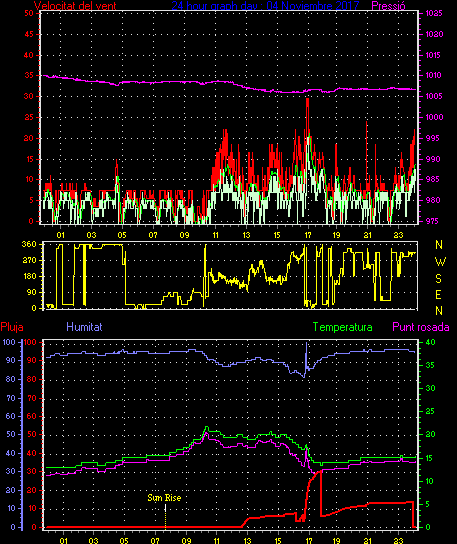Click hour label 23 under the wind chart
The image size is (457, 544).
pyautogui.click(x=399, y=235)
